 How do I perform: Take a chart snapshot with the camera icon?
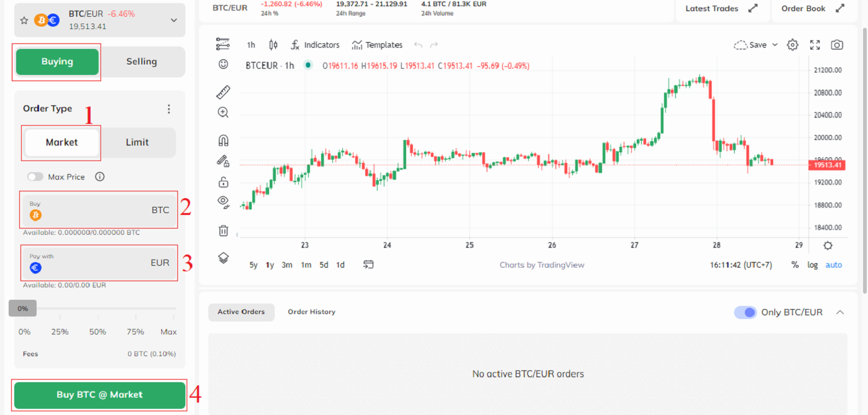tap(836, 45)
